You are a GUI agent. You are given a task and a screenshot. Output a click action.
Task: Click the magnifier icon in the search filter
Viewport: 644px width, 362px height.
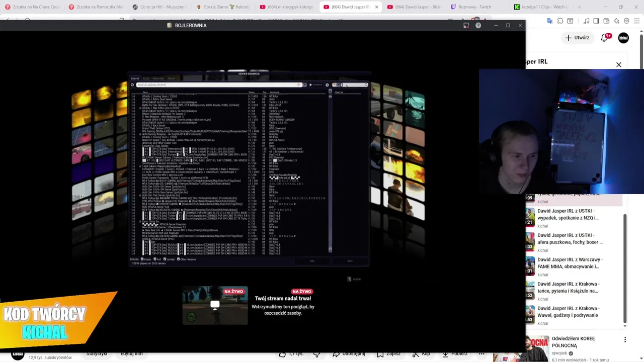(x=366, y=84)
